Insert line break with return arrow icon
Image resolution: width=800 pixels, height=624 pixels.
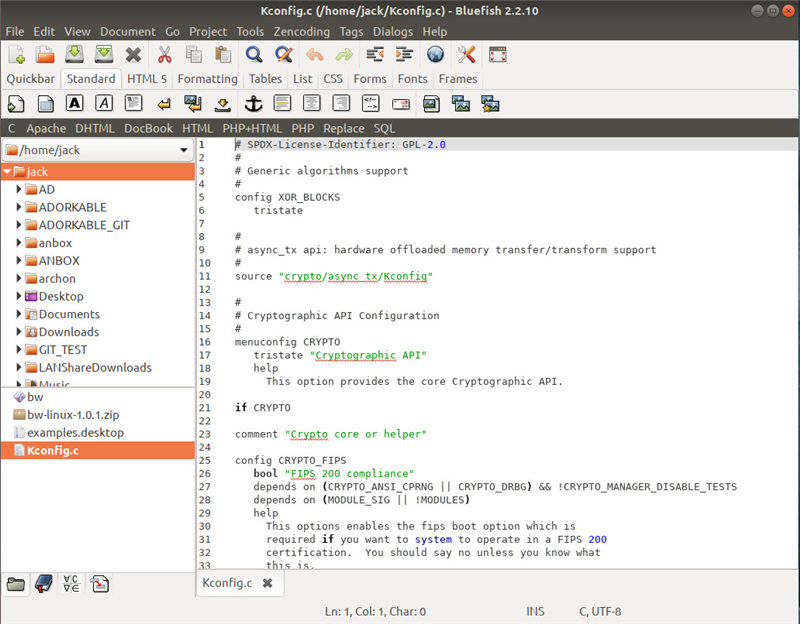point(164,104)
